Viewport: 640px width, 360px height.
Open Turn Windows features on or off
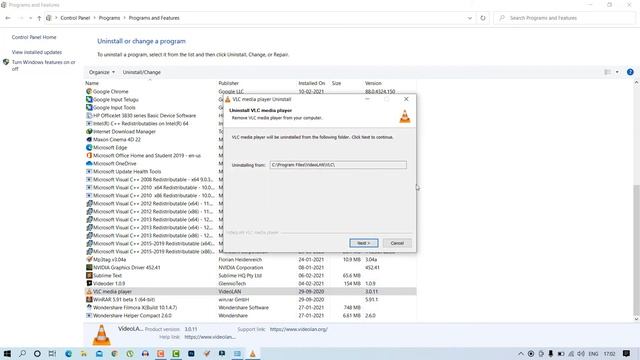(43, 65)
